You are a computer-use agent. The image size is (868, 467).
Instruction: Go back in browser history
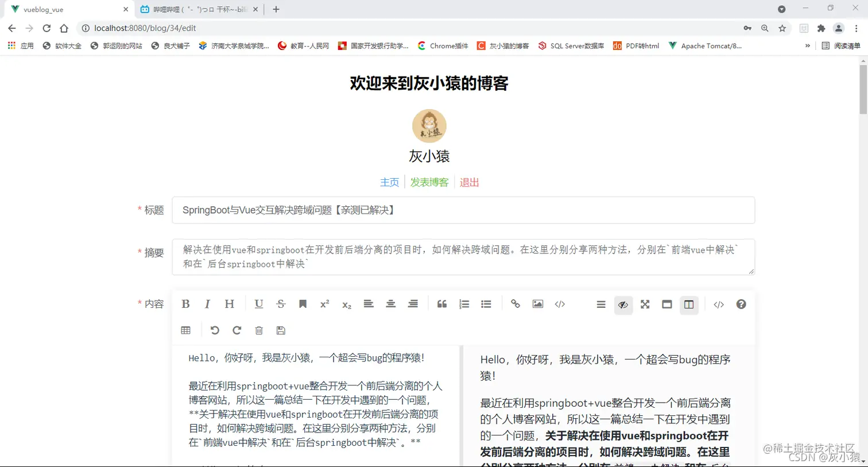click(12, 28)
